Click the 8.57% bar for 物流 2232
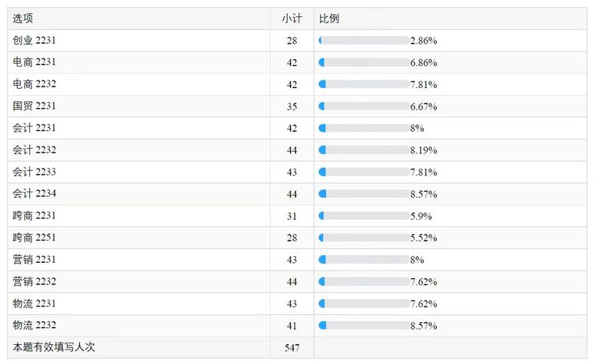Viewport: 613px width, 364px height. [x=364, y=326]
